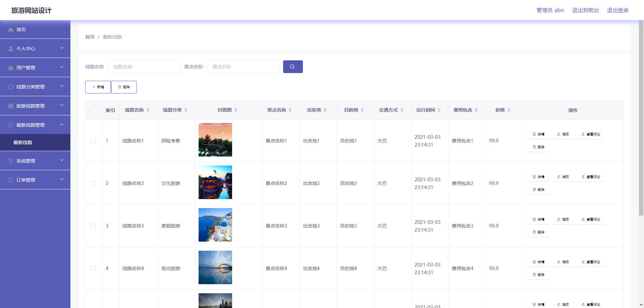Click 退出到前台 link
This screenshot has width=644, height=308.
585,10
